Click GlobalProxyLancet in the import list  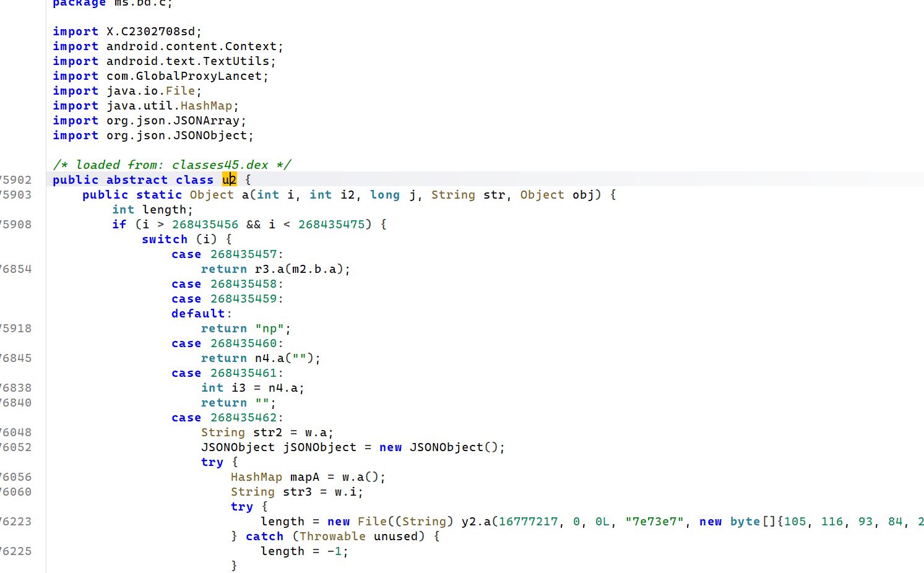click(199, 76)
